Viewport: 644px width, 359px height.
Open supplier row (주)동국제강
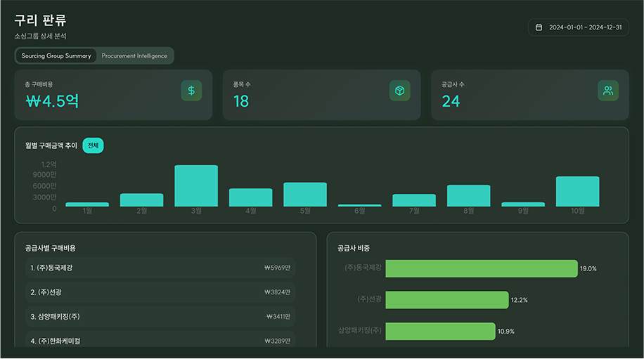click(160, 268)
